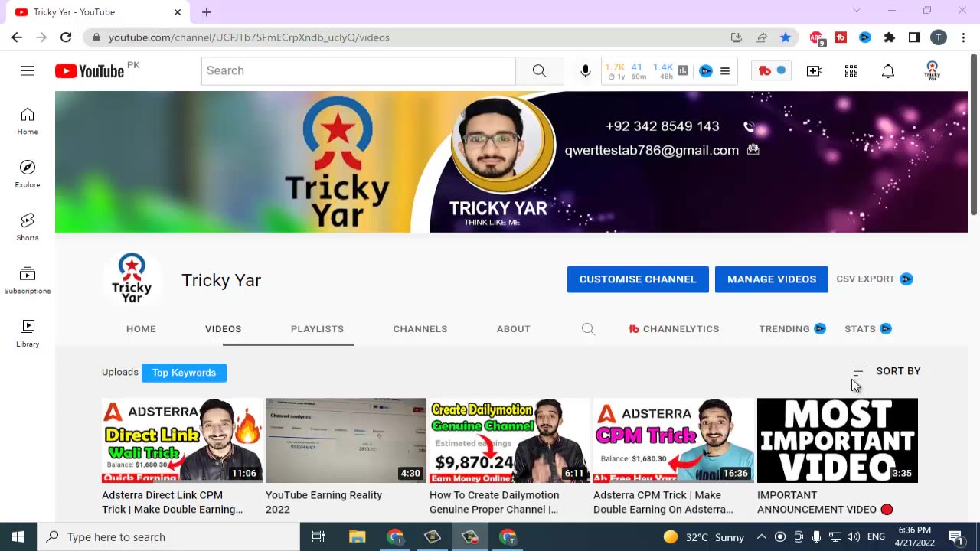Click the bookmark star icon
The width and height of the screenshot is (980, 551).
[786, 37]
